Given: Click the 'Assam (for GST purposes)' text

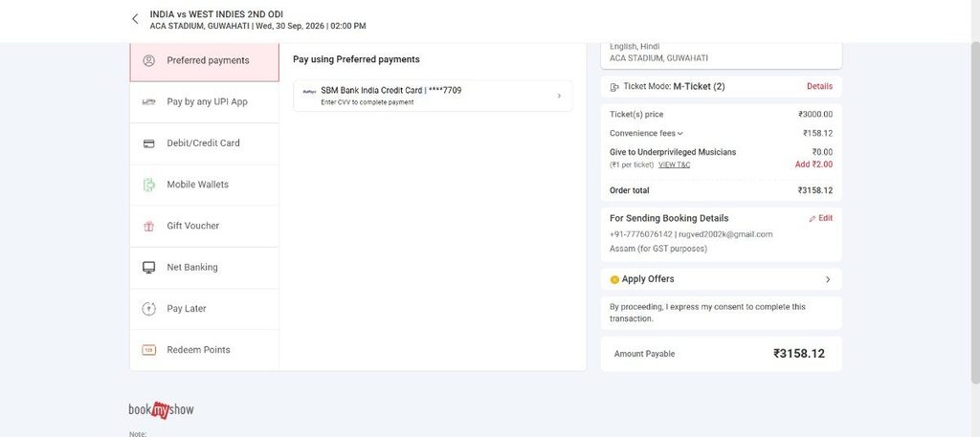Looking at the screenshot, I should (658, 249).
